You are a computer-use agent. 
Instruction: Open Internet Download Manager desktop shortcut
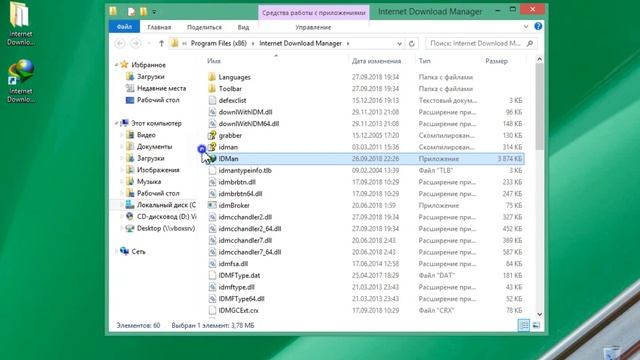point(21,81)
